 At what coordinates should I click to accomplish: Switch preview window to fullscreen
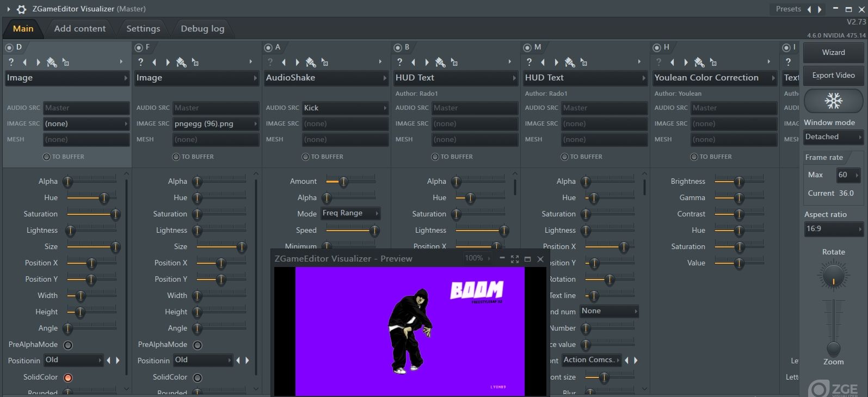(514, 259)
